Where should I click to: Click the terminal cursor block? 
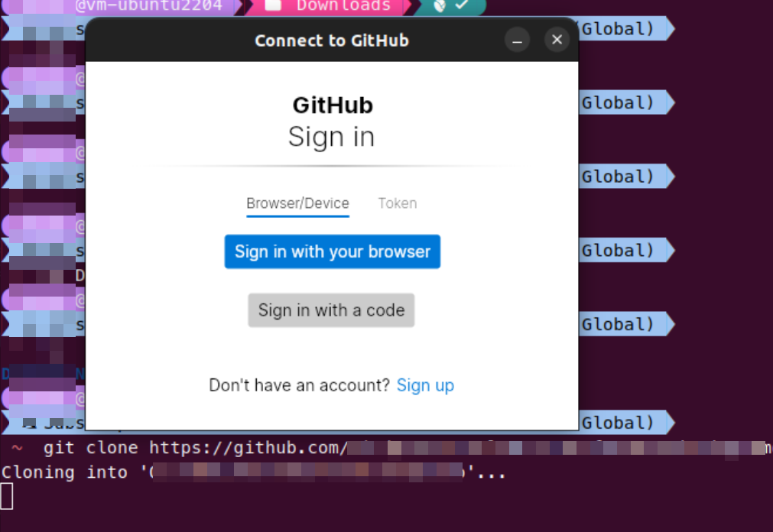[x=6, y=496]
